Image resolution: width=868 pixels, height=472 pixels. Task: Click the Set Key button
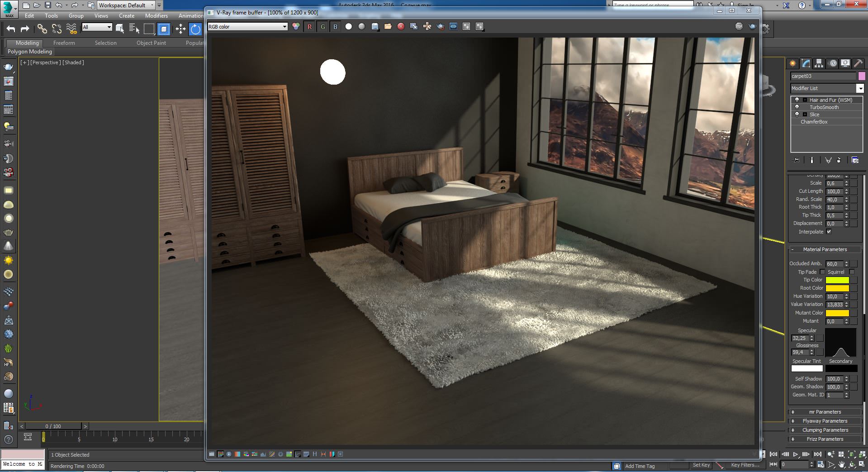(702, 465)
